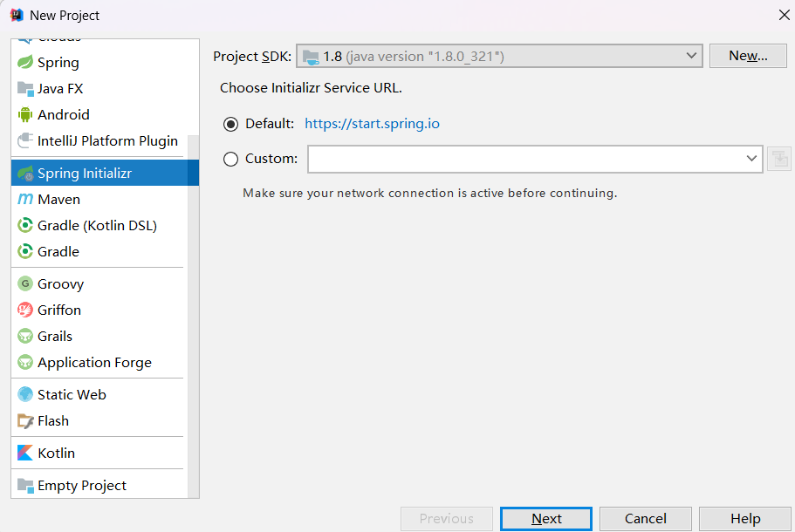
Task: Click the Griffon red icon
Action: (24, 310)
